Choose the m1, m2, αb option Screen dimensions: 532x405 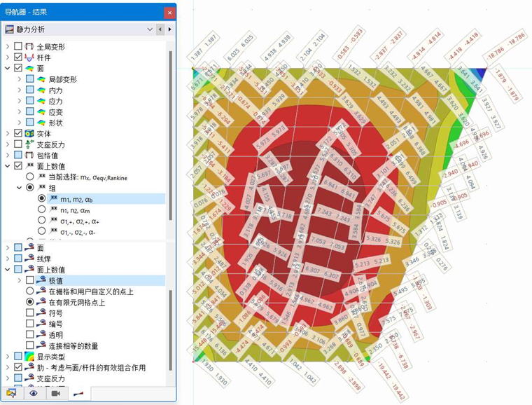42,198
